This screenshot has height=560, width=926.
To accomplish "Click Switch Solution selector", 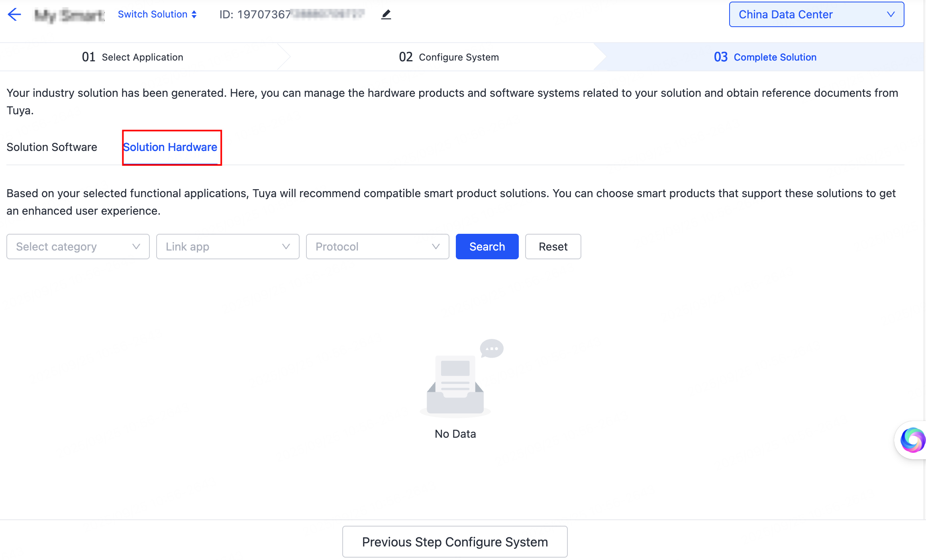I will (157, 14).
